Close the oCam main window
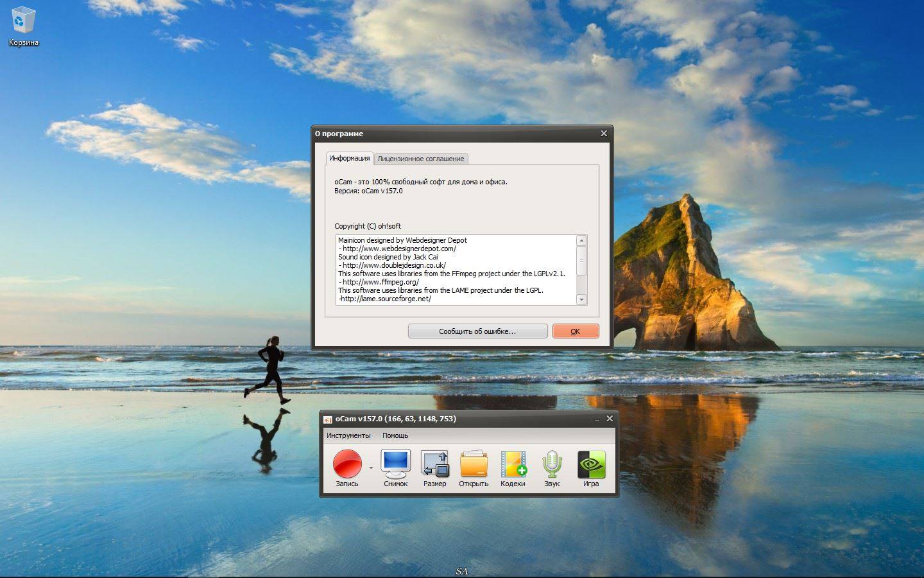Image resolution: width=924 pixels, height=578 pixels. [610, 418]
